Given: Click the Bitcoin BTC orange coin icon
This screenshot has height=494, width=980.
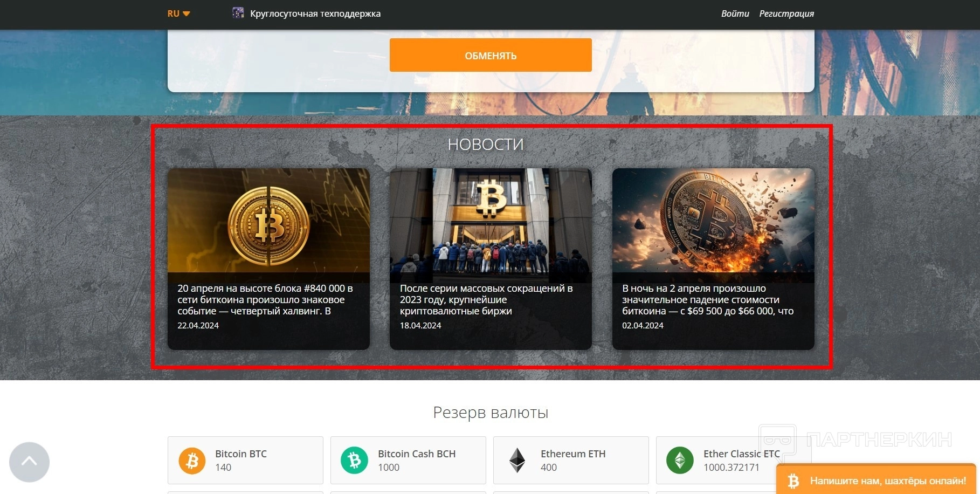Looking at the screenshot, I should [192, 461].
